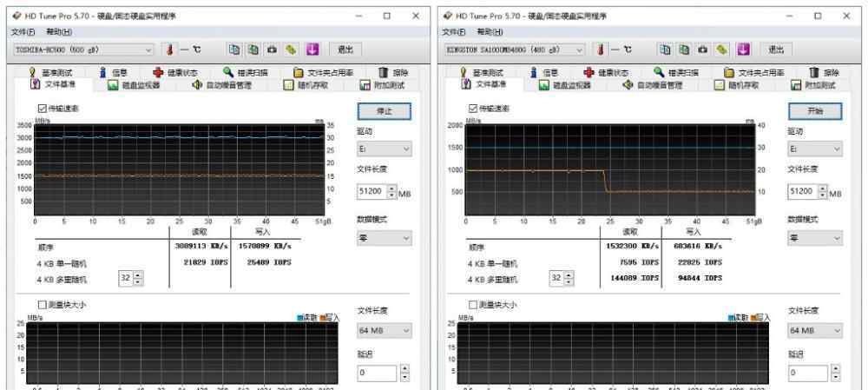This screenshot has height=390, width=868.
Task: Open 文件 menu in Toshiba window
Action: [23, 32]
